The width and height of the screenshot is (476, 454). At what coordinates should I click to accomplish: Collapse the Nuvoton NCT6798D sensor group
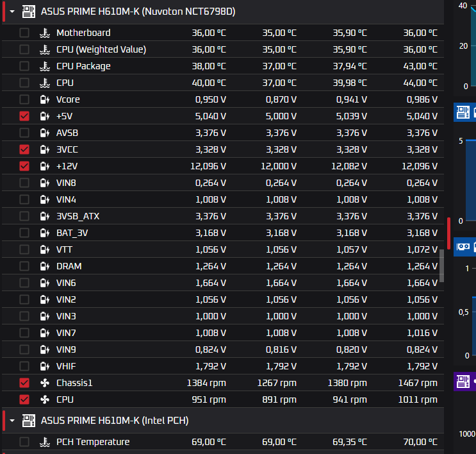pos(12,12)
